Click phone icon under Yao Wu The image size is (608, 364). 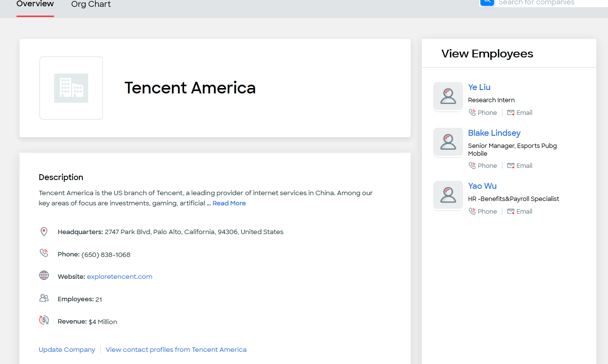point(472,211)
